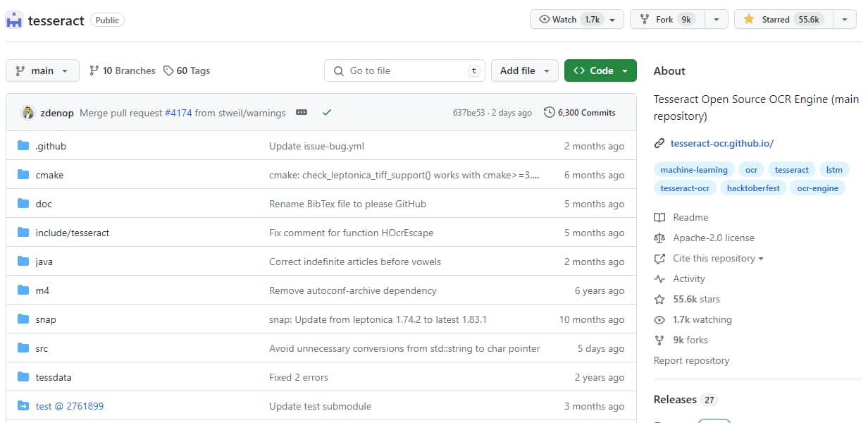Open the tessdata folder name
Screen dimensions: 868x423
pyautogui.click(x=54, y=377)
